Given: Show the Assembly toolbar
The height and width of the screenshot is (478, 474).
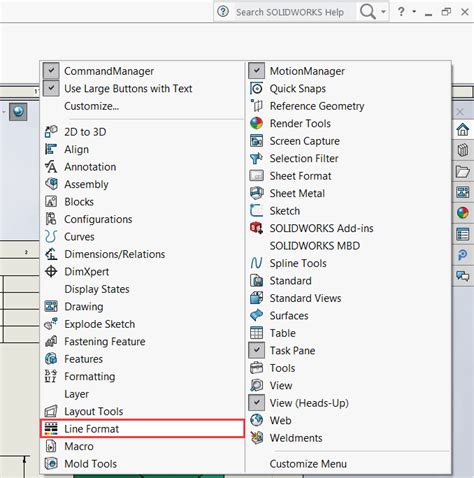Looking at the screenshot, I should (x=142, y=184).
